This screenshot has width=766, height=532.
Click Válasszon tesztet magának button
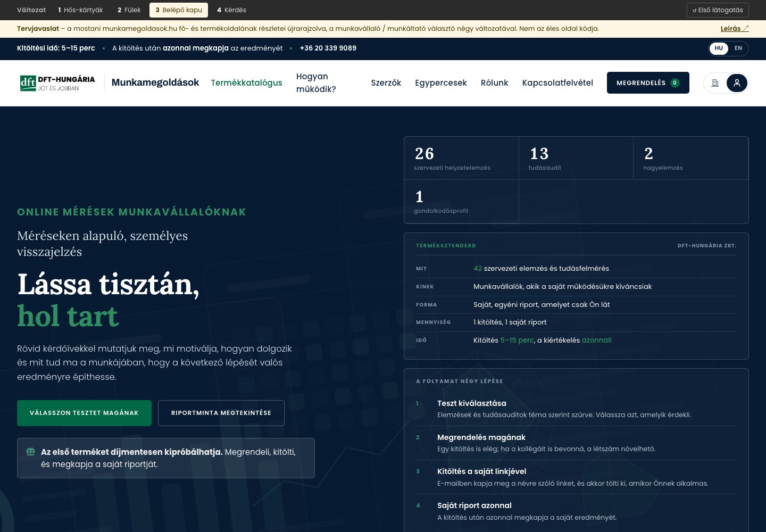tap(84, 413)
